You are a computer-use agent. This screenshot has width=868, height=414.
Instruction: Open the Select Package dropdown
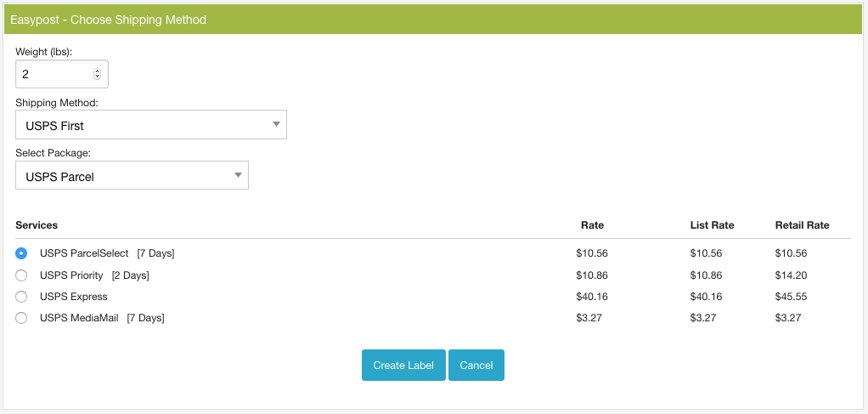pyautogui.click(x=132, y=175)
